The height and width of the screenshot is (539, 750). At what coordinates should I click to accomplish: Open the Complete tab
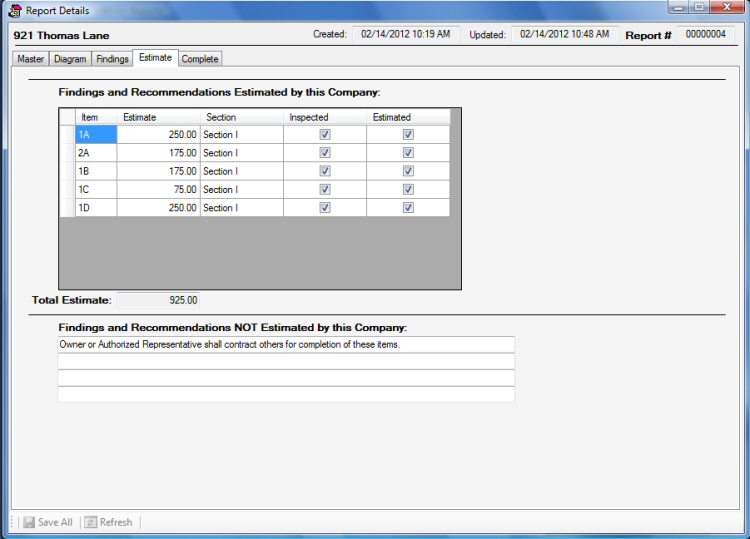point(200,59)
